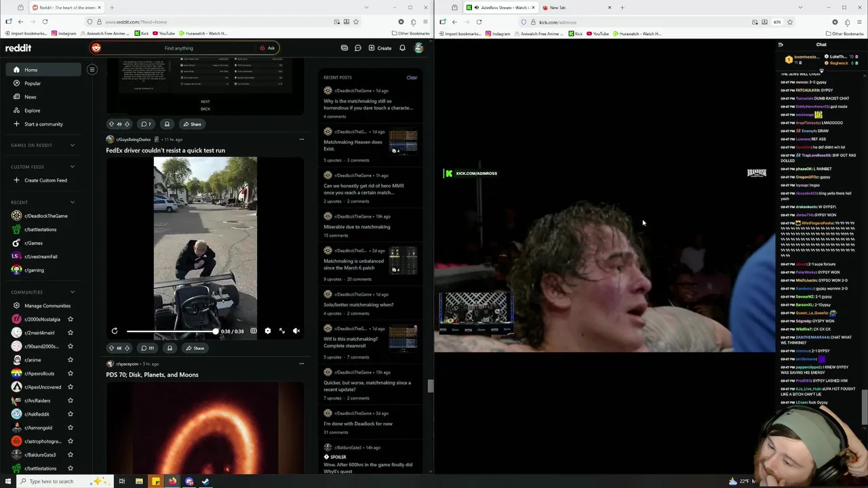Image resolution: width=868 pixels, height=488 pixels.
Task: Open News in Reddit sidebar
Action: click(x=44, y=97)
